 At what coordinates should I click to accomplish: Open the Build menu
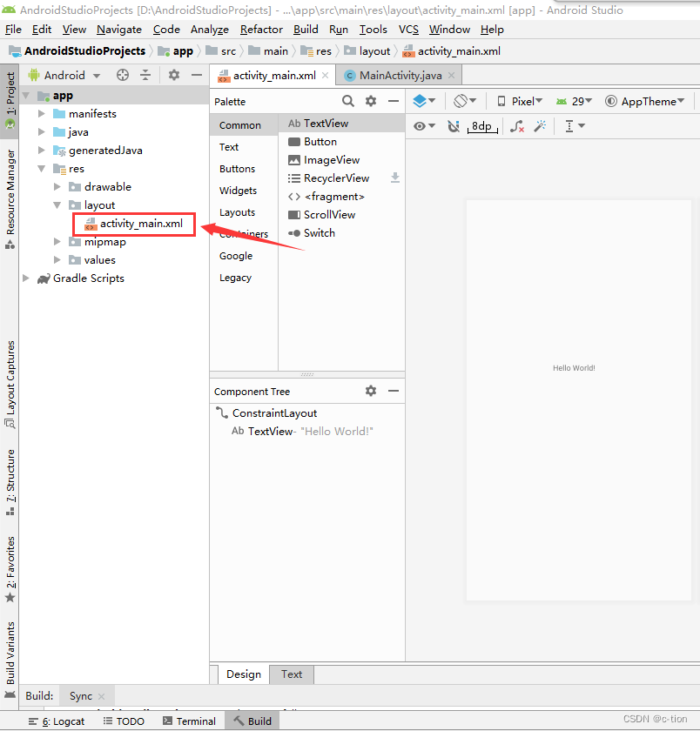(306, 30)
